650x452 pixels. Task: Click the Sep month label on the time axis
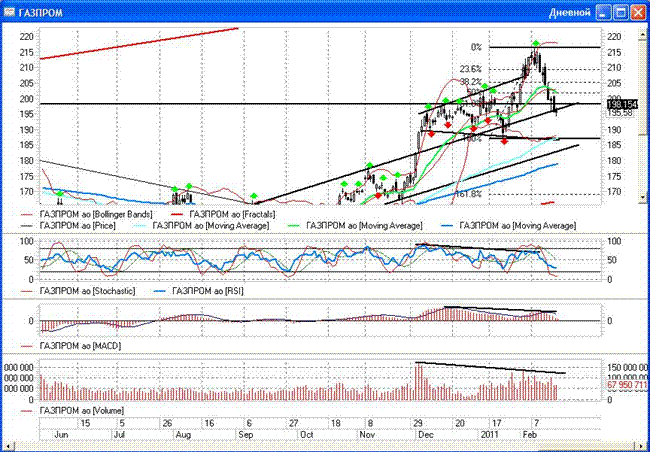pos(245,435)
